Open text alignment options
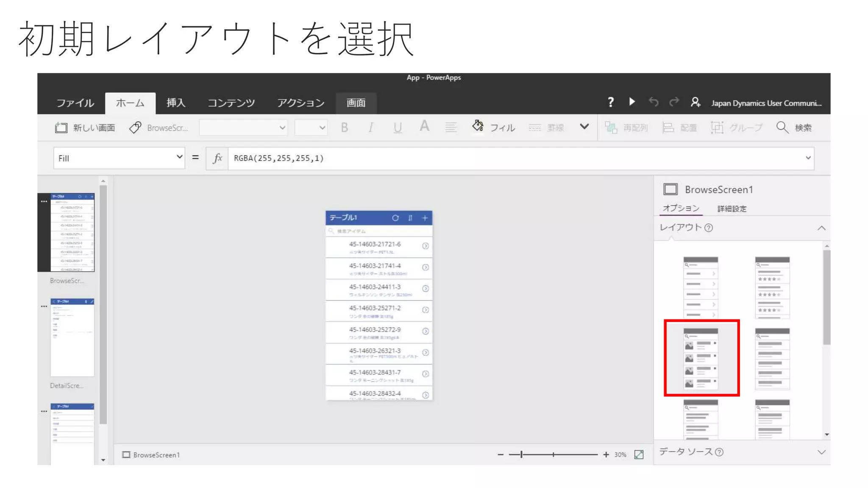 pos(451,128)
